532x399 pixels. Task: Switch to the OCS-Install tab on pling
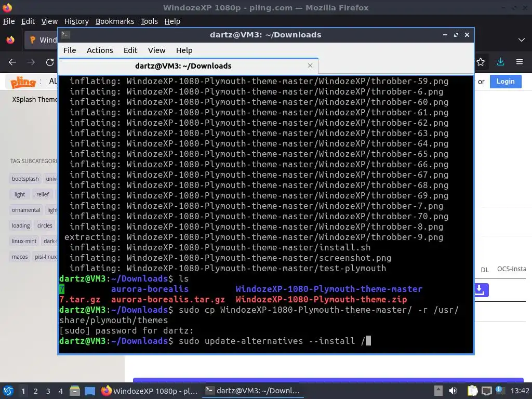pos(511,269)
